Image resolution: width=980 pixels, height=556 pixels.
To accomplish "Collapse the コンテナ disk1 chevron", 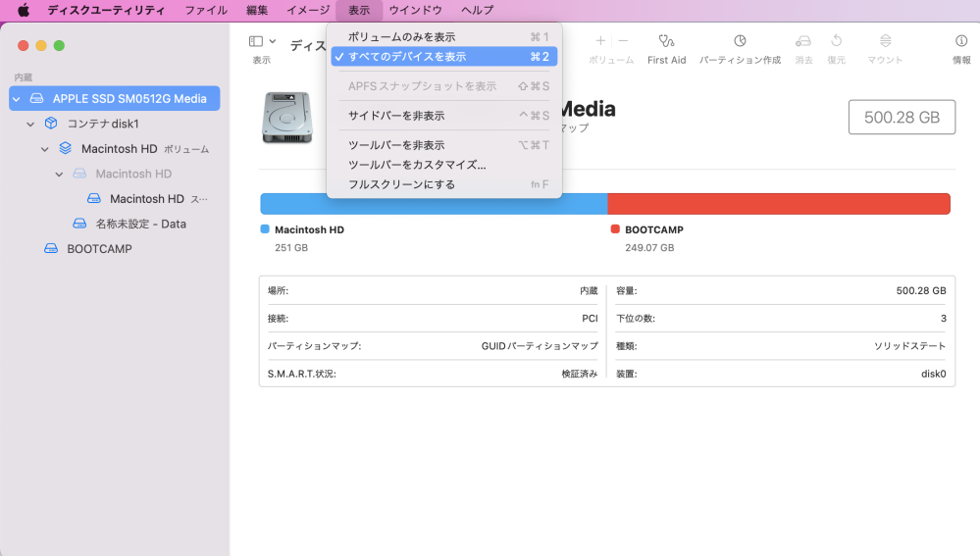I will coord(30,124).
